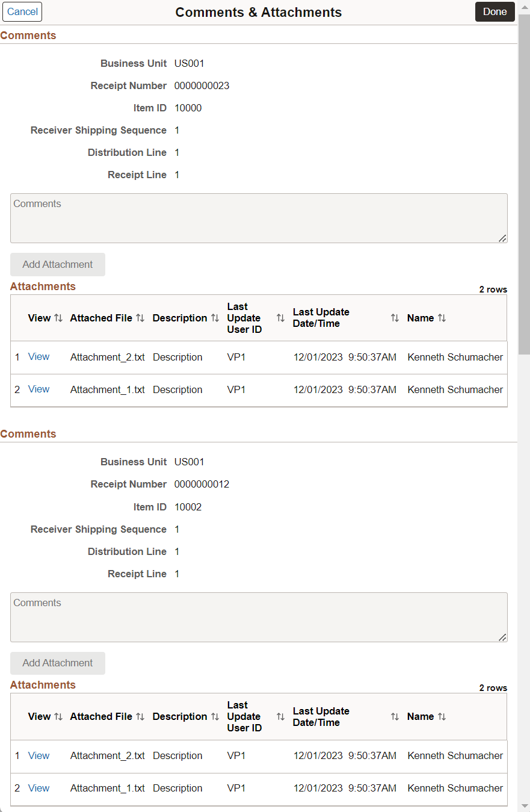Image resolution: width=530 pixels, height=812 pixels.
Task: Focus the Comments box for Receipt 0000000023
Action: (x=259, y=218)
